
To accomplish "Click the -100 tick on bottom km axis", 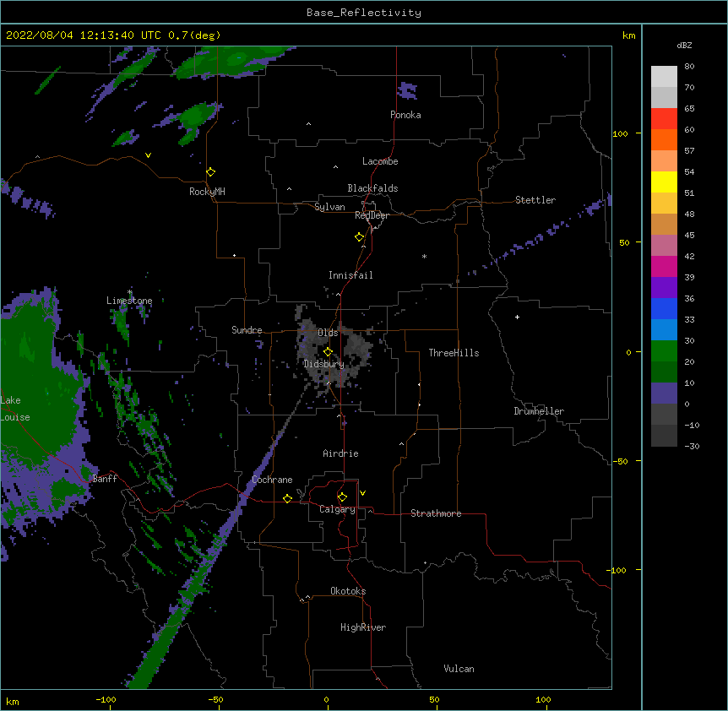I will coord(106,699).
